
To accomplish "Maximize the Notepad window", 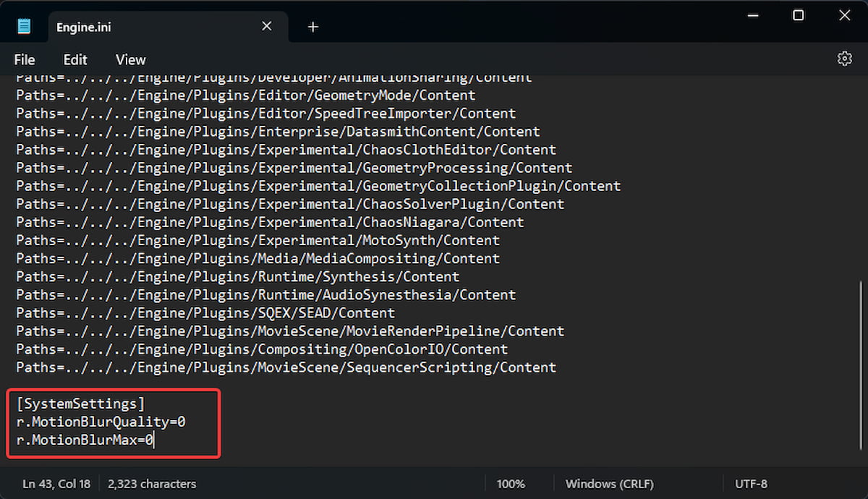I will coord(798,15).
